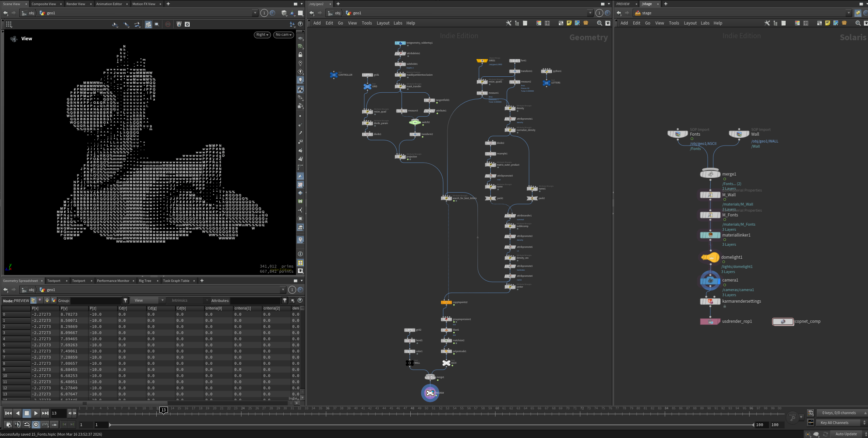Screen dimensions: 868x438
Task: Toggle audio speaker icon in playbar
Action: (18, 424)
